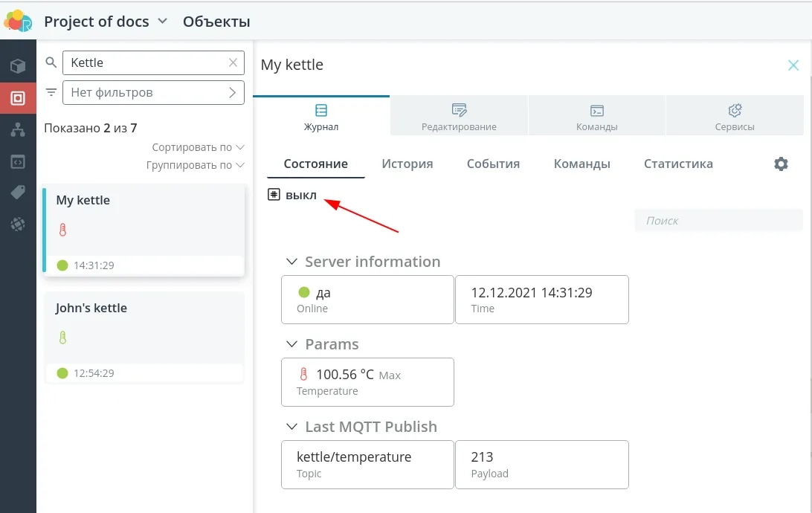Click the Time tile 12.12.2021 14:31:29
Screen dimensions: 812x513
tap(541, 300)
